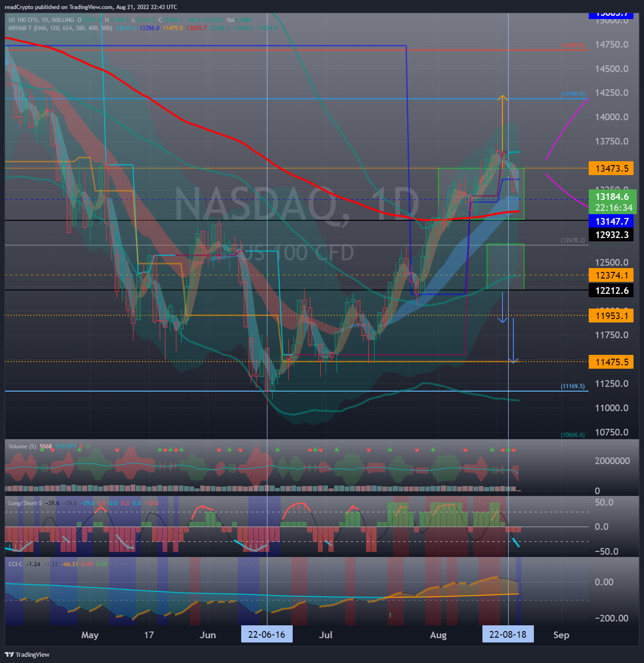
Task: Click the orange up arrow tip near 14186.9
Action: coord(502,97)
